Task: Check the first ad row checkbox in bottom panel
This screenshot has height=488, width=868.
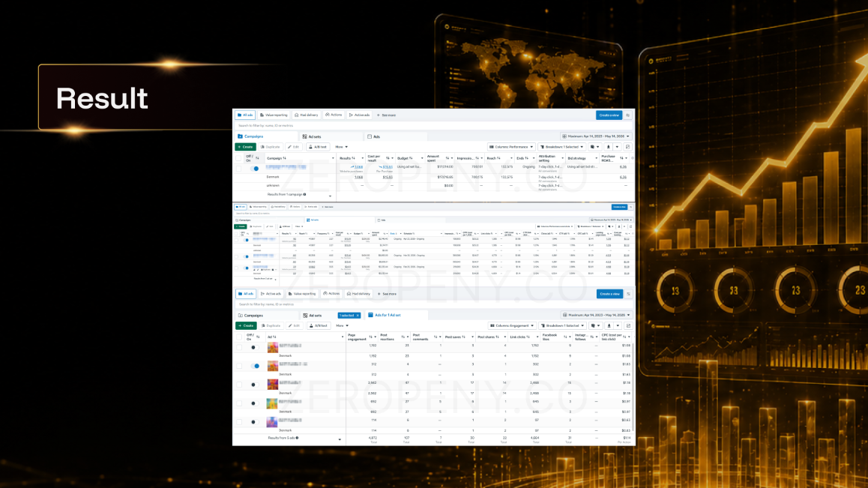Action: (239, 347)
